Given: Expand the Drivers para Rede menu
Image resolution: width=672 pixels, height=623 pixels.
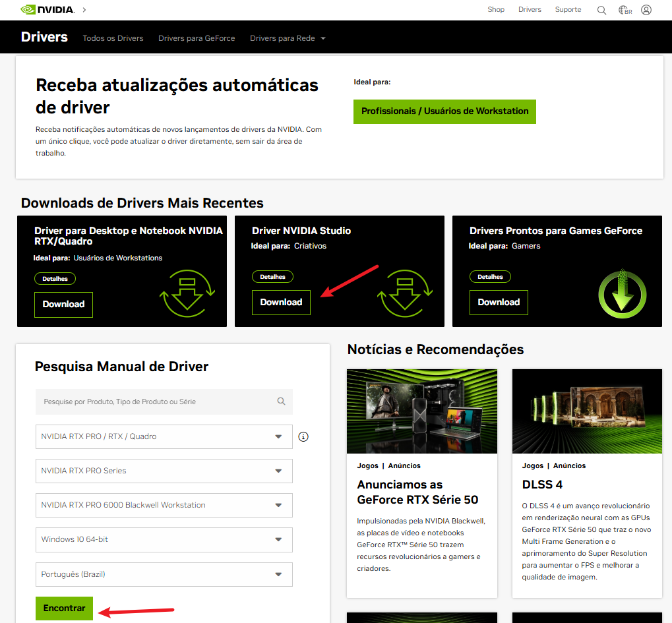Looking at the screenshot, I should click(288, 38).
